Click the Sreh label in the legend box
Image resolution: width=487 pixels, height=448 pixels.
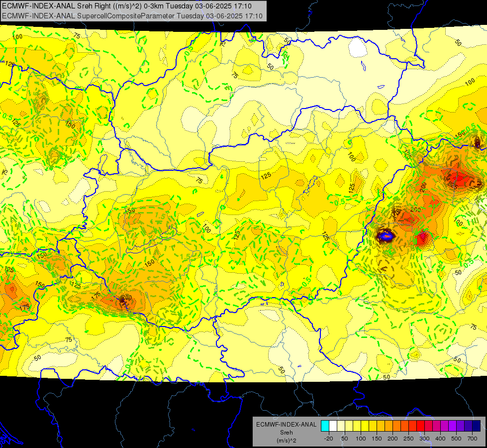pos(287,433)
